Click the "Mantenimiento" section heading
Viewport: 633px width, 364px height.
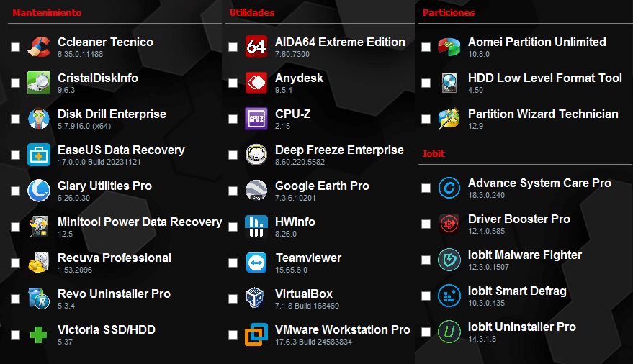(x=47, y=12)
